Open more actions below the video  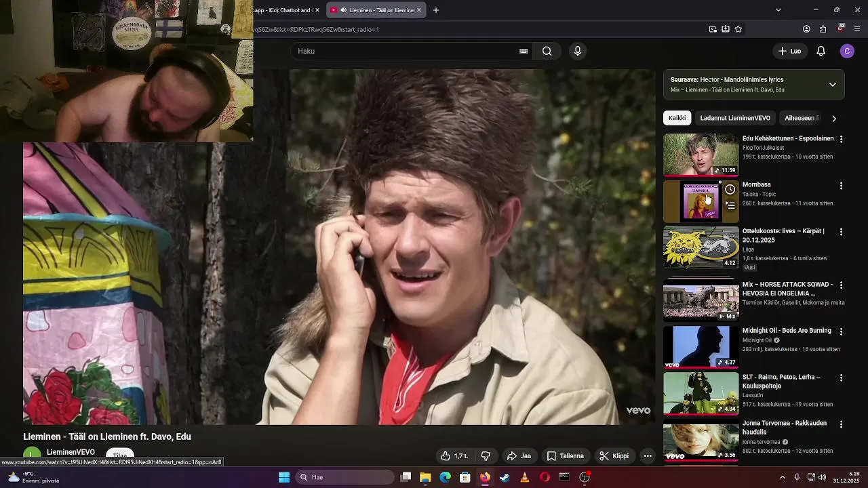[648, 456]
